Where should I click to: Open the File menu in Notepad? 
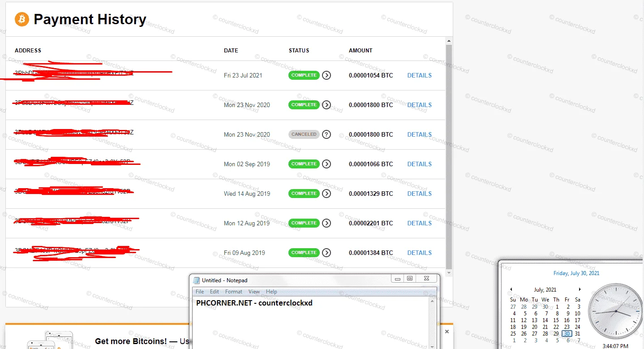(200, 292)
